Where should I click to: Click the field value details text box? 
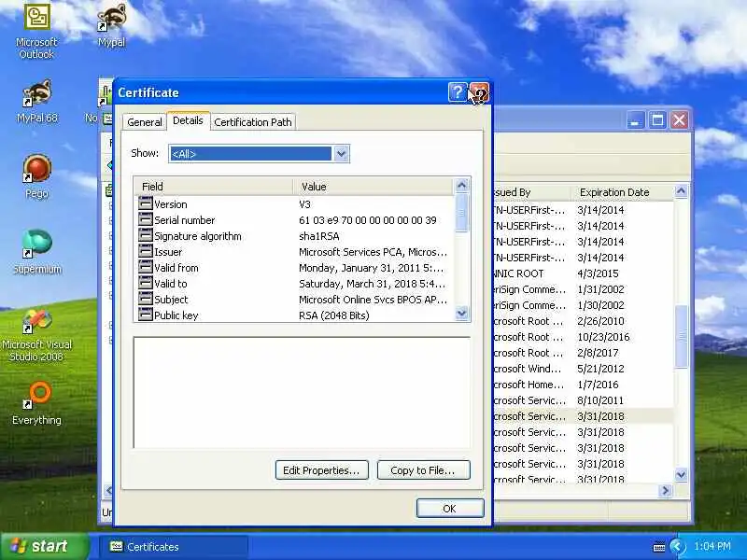point(302,393)
